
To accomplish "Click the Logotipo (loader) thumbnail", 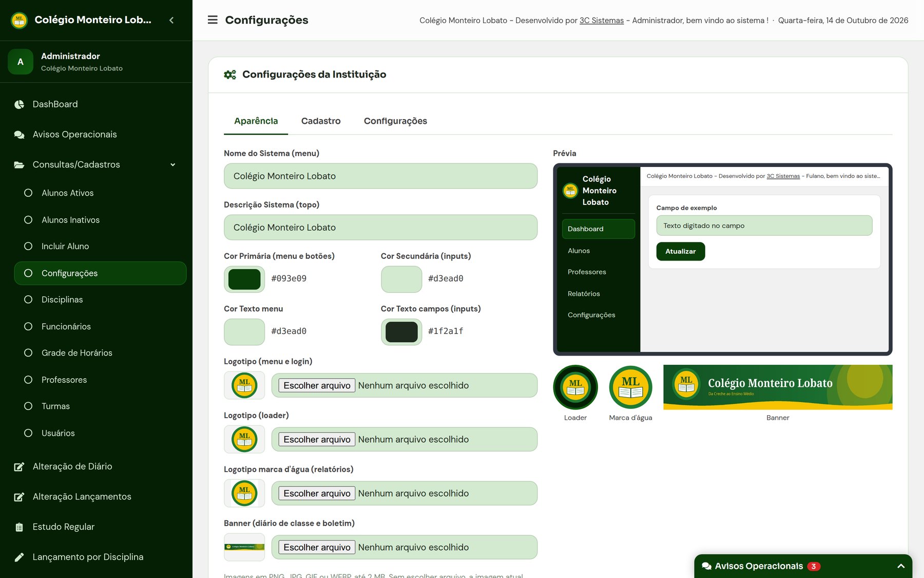I will pyautogui.click(x=244, y=439).
